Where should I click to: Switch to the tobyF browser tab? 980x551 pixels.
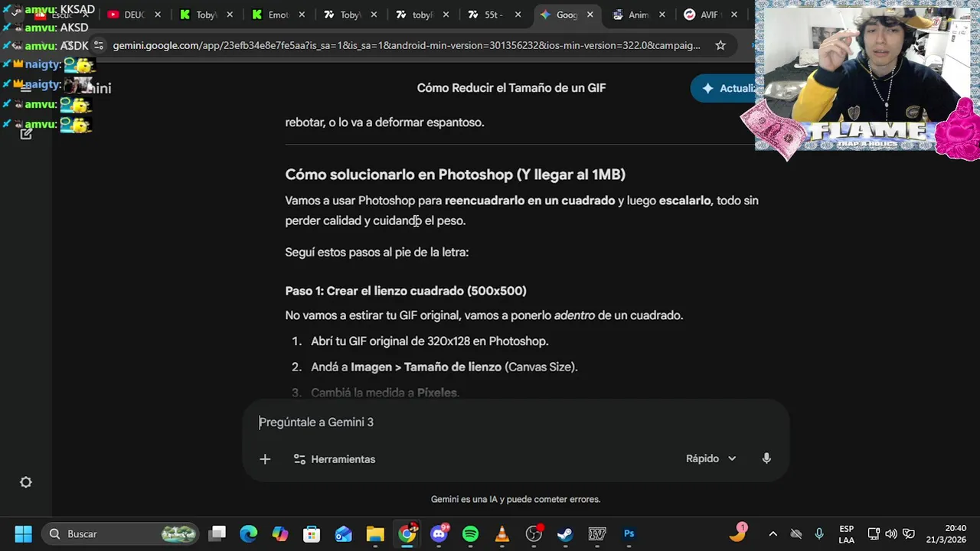[x=423, y=15]
